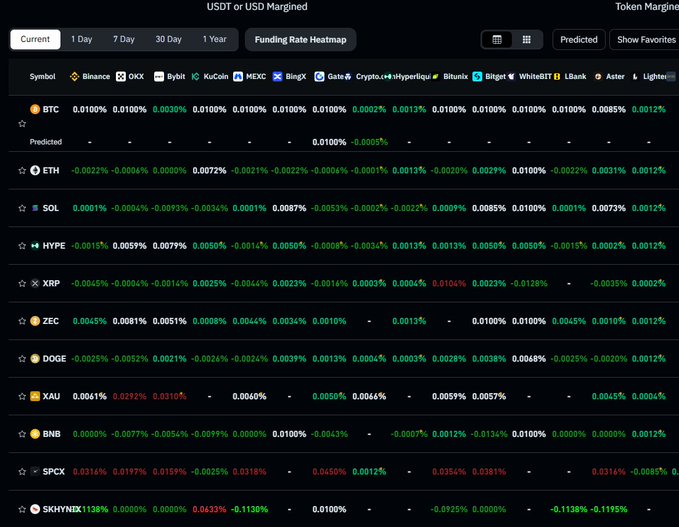The image size is (679, 527).
Task: Toggle Show Favorites
Action: (645, 40)
